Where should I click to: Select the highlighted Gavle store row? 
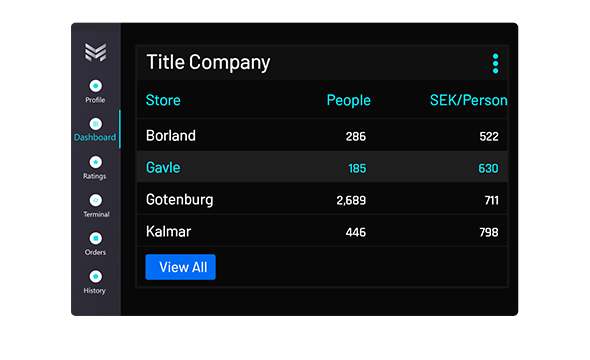pos(322,167)
